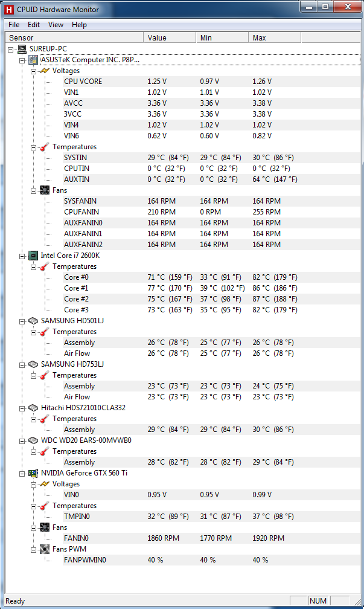364x609 pixels.
Task: Click the NVIDIA Temperatures thermometer icon
Action: [45, 506]
